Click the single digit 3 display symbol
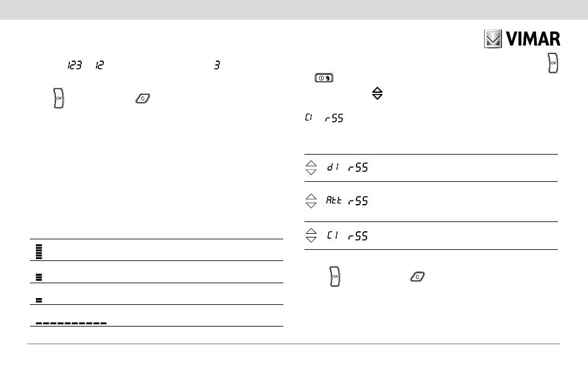The width and height of the screenshot is (588, 376). 217,65
